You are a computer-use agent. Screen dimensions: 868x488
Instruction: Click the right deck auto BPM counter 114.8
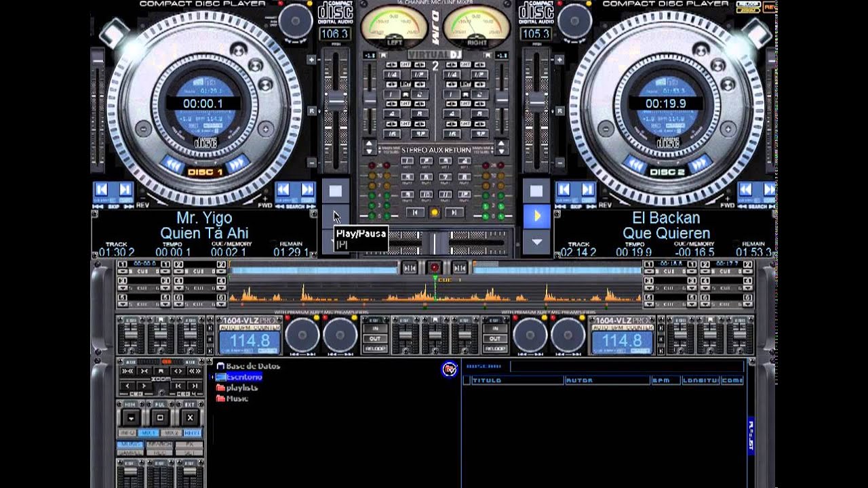click(622, 342)
